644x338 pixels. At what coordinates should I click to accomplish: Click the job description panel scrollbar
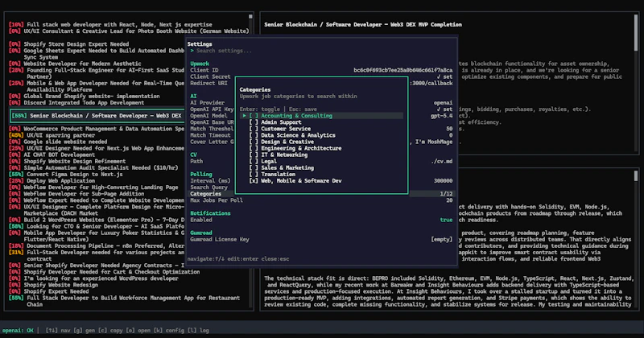click(x=636, y=33)
